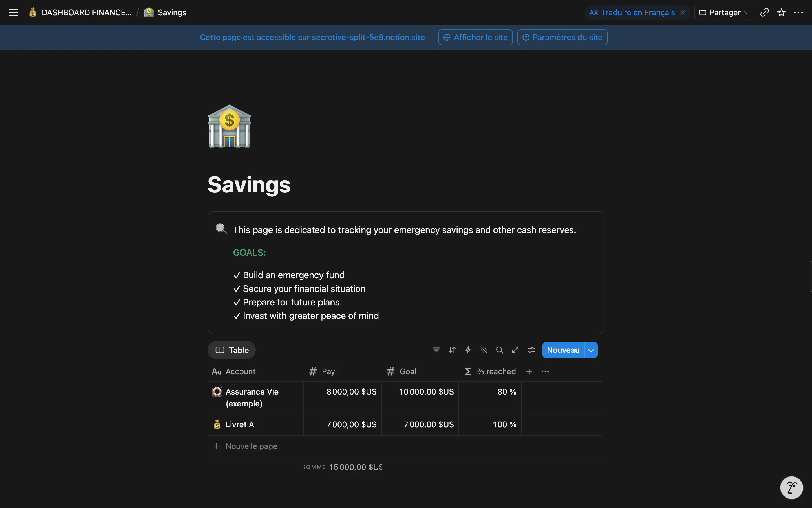The image size is (812, 508).
Task: Open the page options three-dot menu
Action: 798,12
